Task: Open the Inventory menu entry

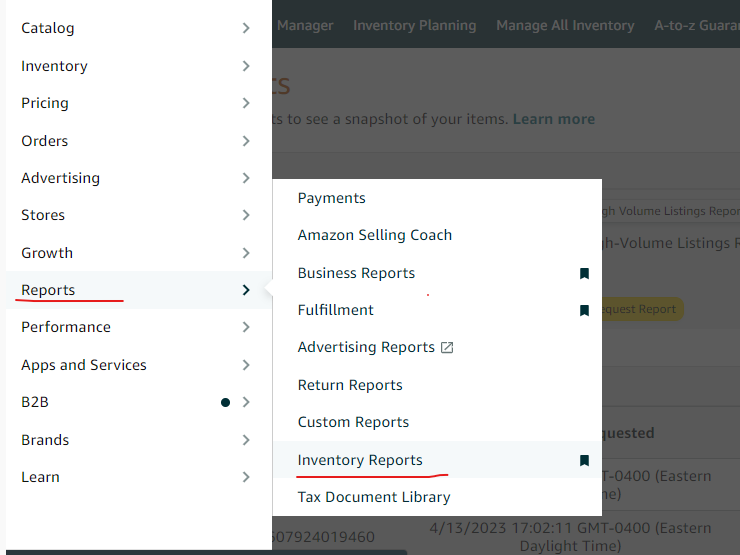Action: click(x=54, y=66)
